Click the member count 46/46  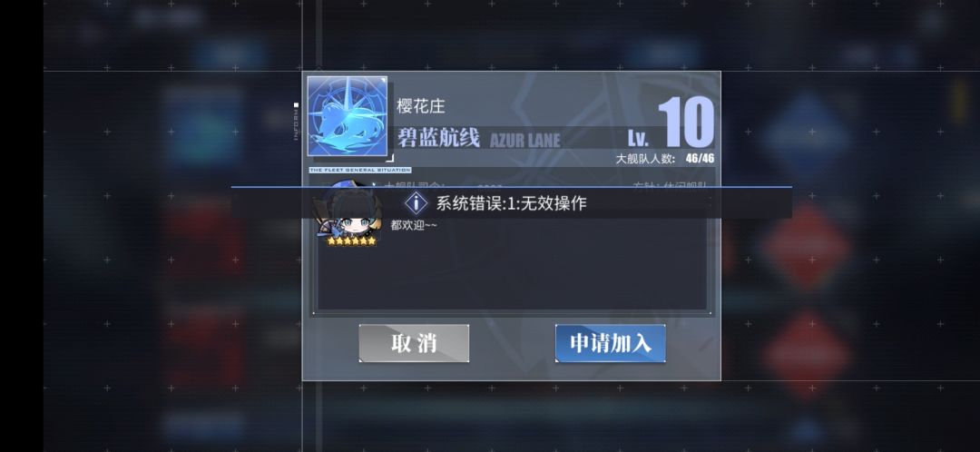pyautogui.click(x=700, y=158)
